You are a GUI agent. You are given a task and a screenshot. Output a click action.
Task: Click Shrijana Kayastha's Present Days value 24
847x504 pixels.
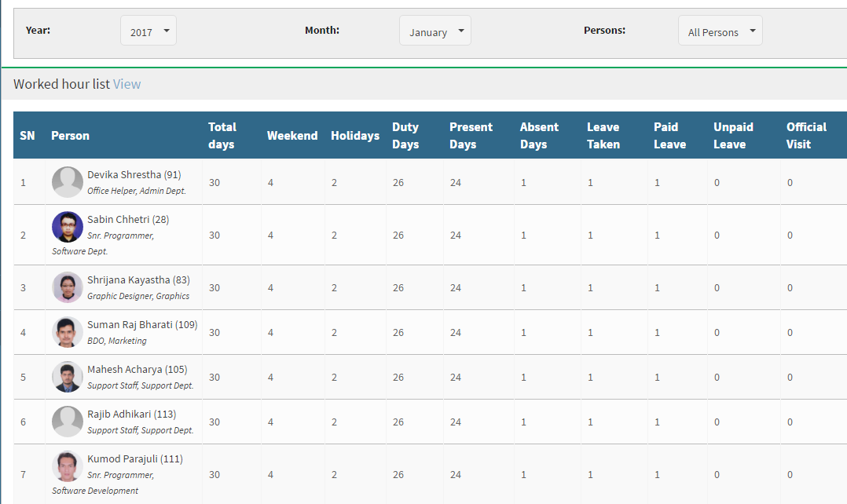(x=456, y=288)
